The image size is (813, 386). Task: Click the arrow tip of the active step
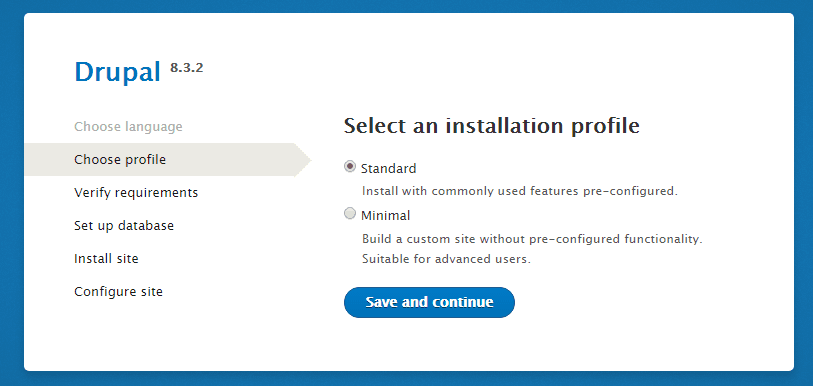(303, 160)
